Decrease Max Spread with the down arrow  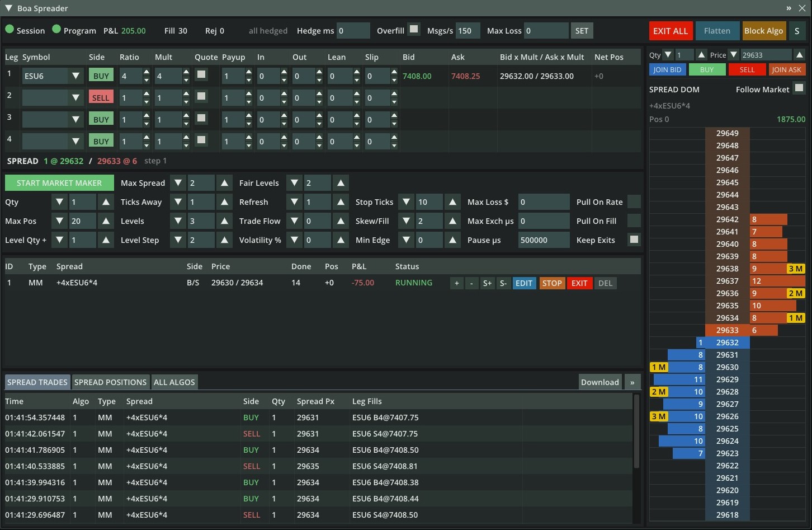178,183
